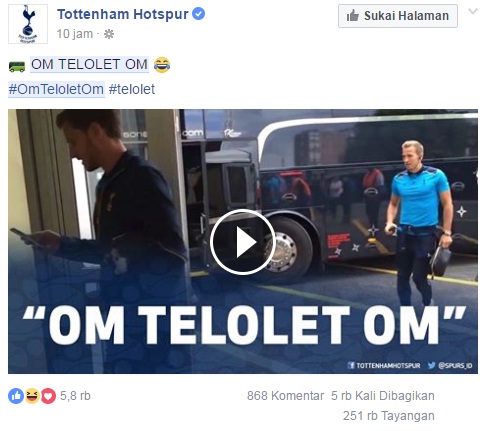The image size is (482, 431).
Task: Click the Sukai Halaman like page button
Action: [x=398, y=16]
